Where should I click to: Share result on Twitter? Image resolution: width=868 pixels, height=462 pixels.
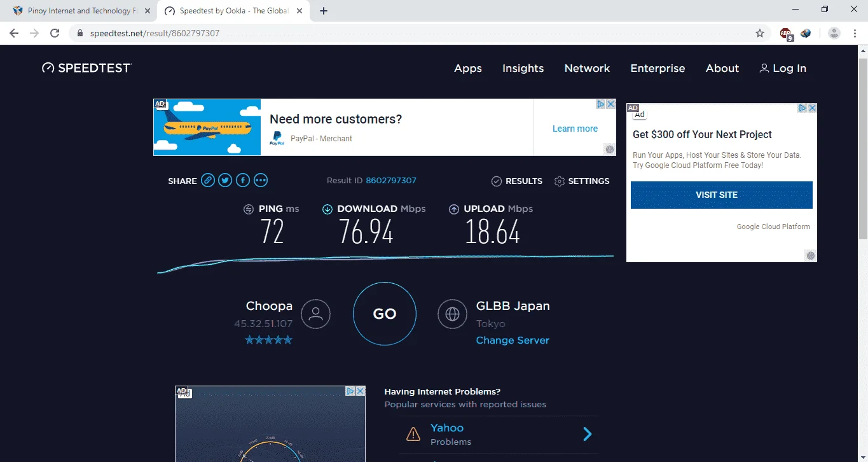(x=225, y=181)
